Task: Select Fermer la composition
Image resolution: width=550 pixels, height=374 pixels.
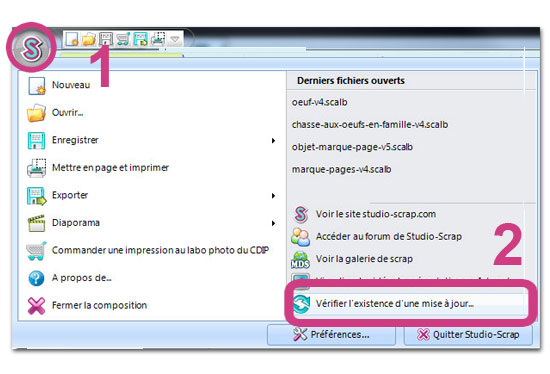Action: [99, 305]
